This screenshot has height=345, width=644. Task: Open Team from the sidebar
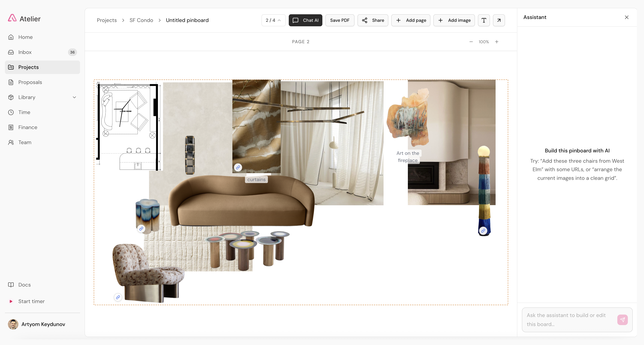click(x=42, y=142)
